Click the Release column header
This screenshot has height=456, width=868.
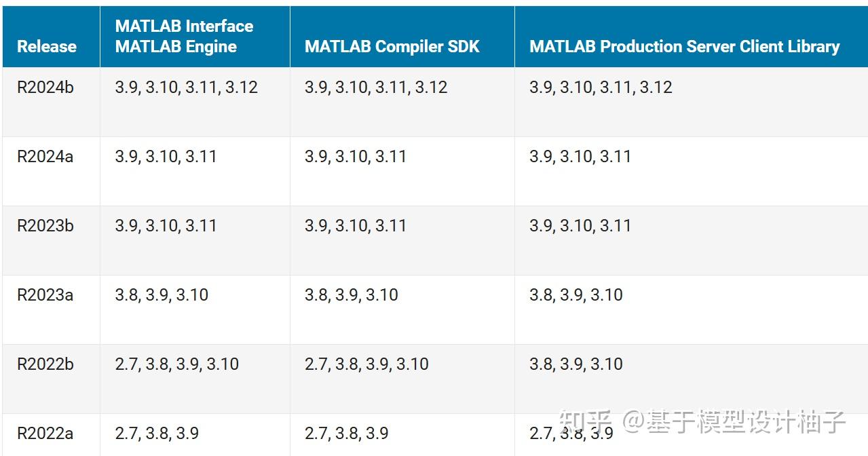tap(46, 46)
